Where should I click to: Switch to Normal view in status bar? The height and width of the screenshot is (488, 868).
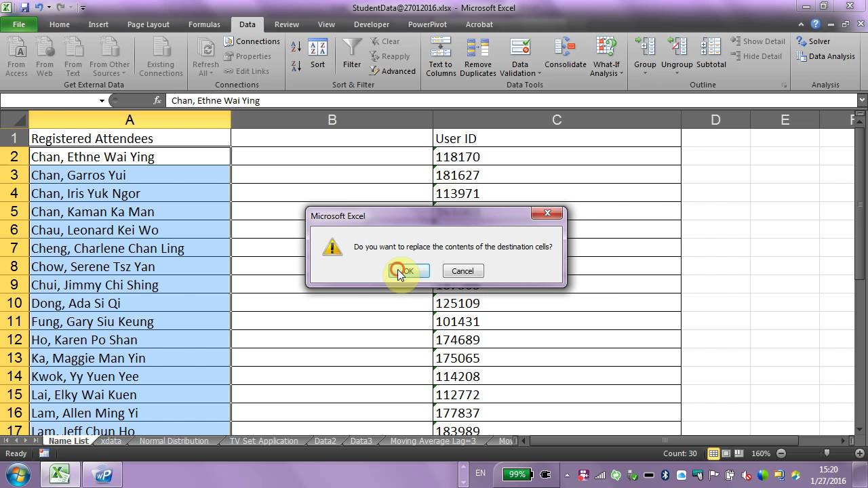click(713, 453)
